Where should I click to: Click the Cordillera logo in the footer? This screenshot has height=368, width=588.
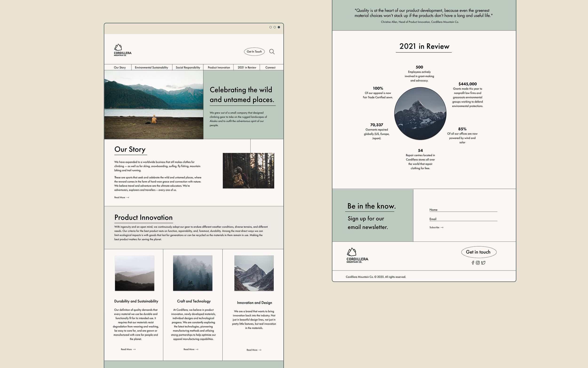(357, 255)
